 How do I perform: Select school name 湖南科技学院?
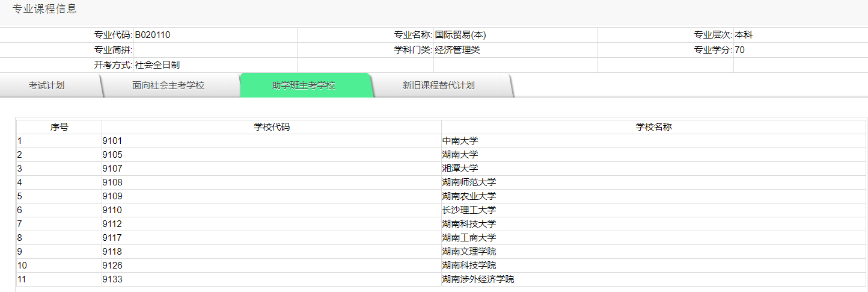(x=469, y=266)
